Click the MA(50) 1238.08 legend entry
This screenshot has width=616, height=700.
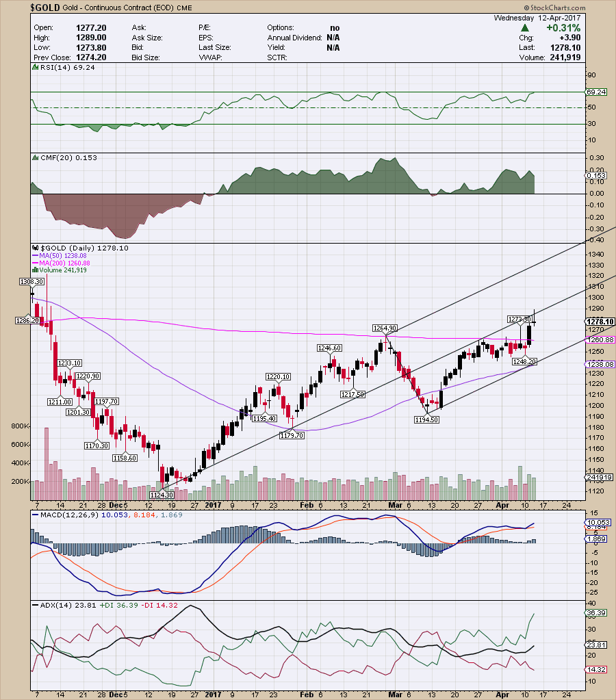click(x=62, y=256)
